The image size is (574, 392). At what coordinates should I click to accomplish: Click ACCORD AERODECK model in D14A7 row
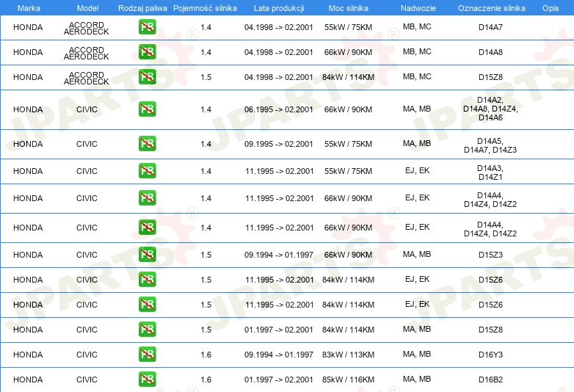[87, 28]
